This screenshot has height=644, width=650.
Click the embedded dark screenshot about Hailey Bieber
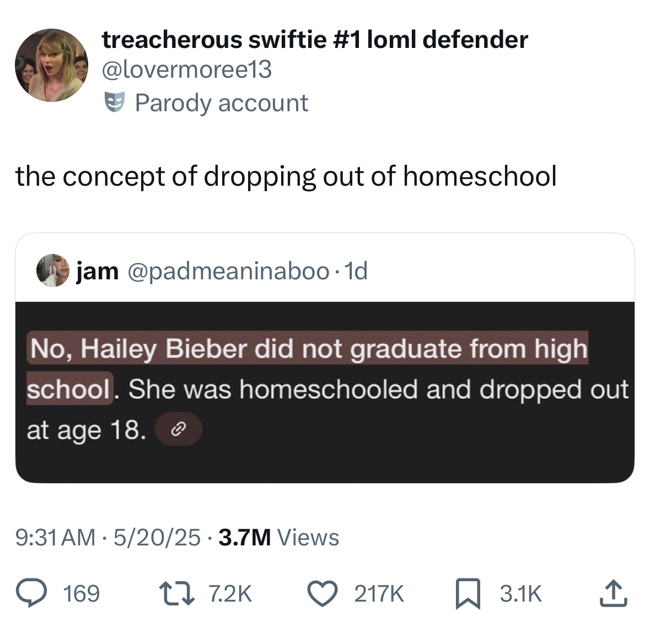tap(325, 389)
